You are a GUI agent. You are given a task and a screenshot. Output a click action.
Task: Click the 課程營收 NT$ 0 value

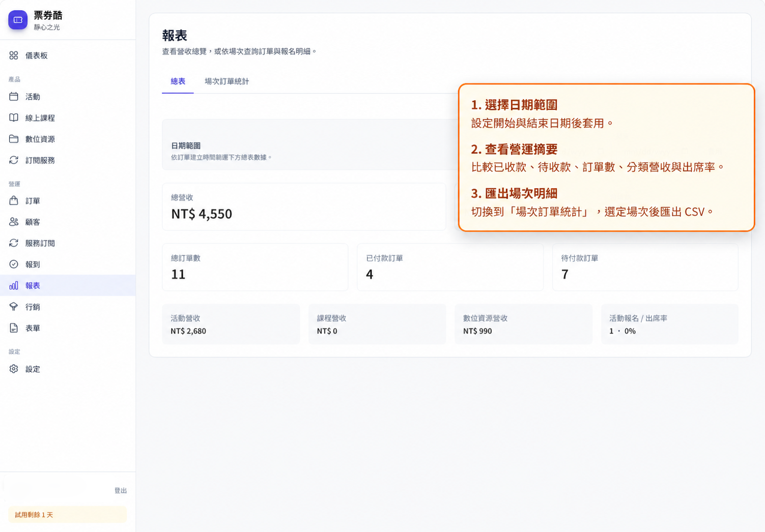(327, 331)
